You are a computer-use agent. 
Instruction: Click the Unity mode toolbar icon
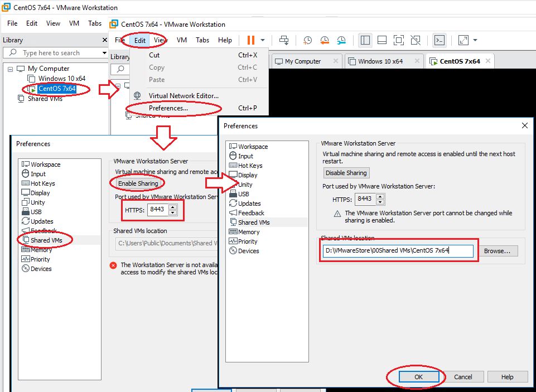pyautogui.click(x=416, y=40)
